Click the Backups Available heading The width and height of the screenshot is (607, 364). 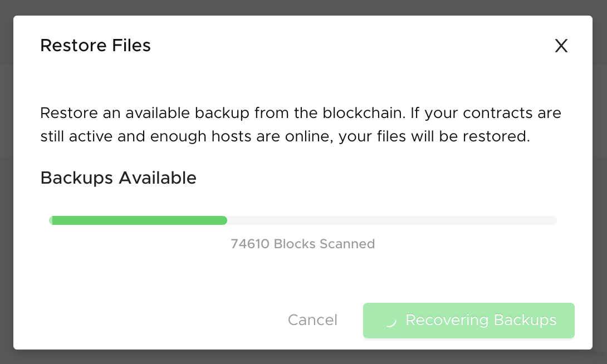click(x=119, y=178)
